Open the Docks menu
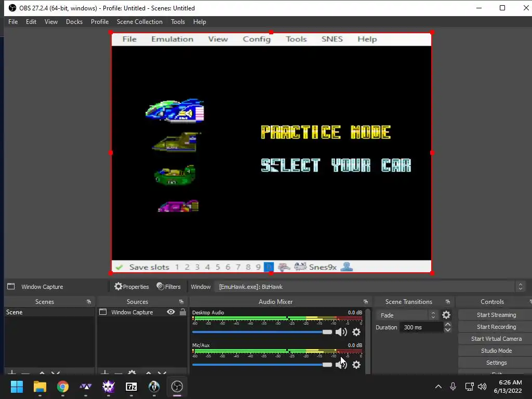The image size is (532, 399). [x=74, y=21]
